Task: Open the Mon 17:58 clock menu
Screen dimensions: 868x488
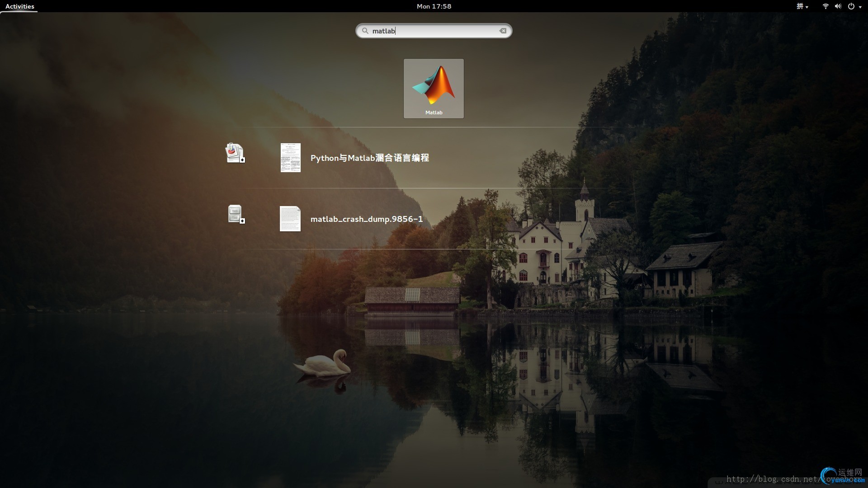Action: coord(434,6)
